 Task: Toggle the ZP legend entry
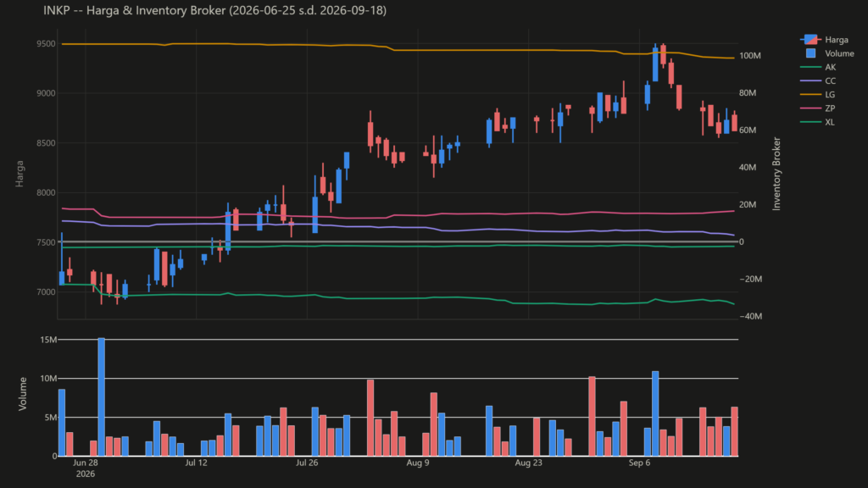pos(818,108)
